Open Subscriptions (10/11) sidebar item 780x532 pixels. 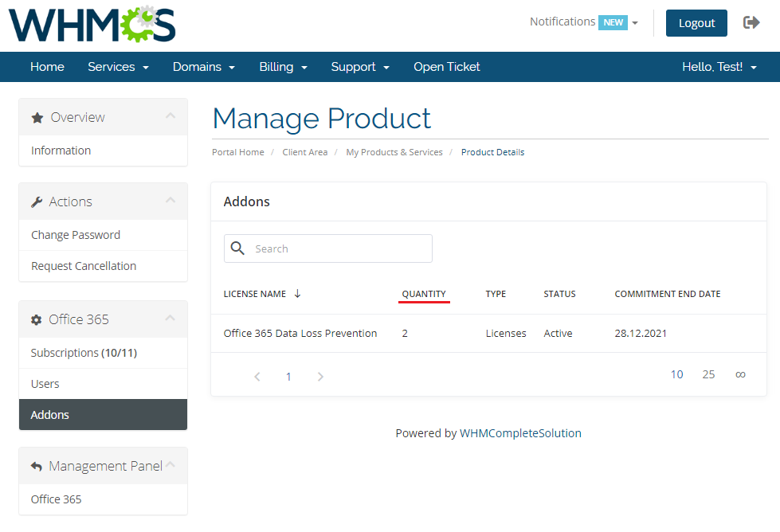click(x=103, y=353)
